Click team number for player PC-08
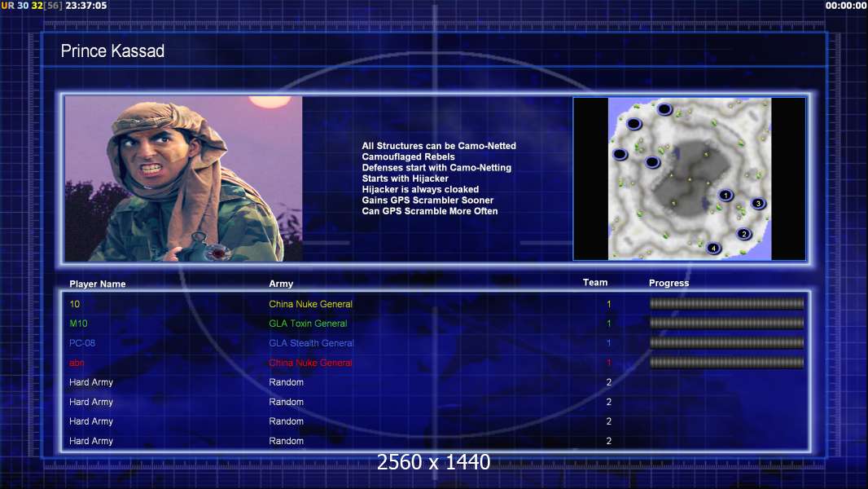This screenshot has width=868, height=489. [608, 343]
